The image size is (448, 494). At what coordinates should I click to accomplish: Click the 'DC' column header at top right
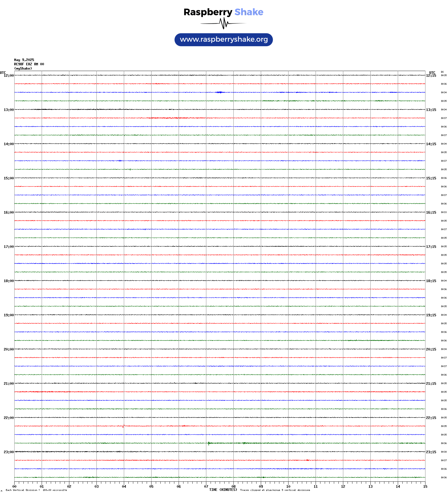[443, 72]
